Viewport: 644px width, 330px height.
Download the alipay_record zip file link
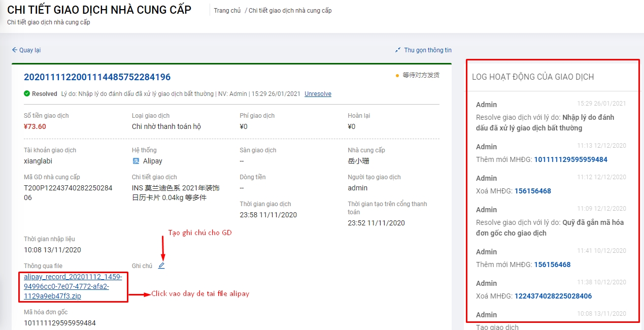pyautogui.click(x=73, y=286)
